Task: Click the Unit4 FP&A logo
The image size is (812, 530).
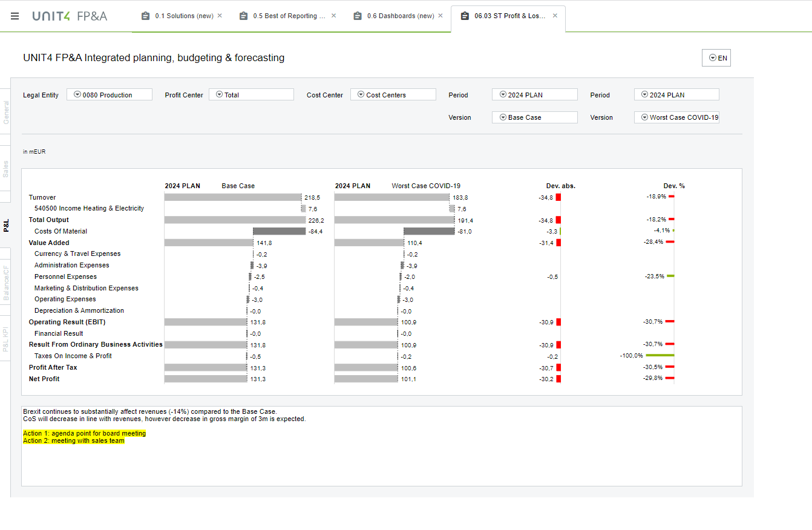Action: 70,16
